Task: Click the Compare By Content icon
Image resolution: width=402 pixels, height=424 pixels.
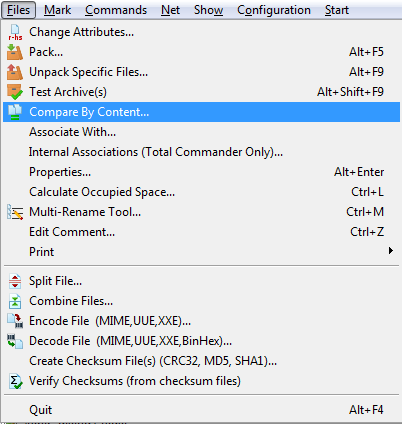Action: 15,112
